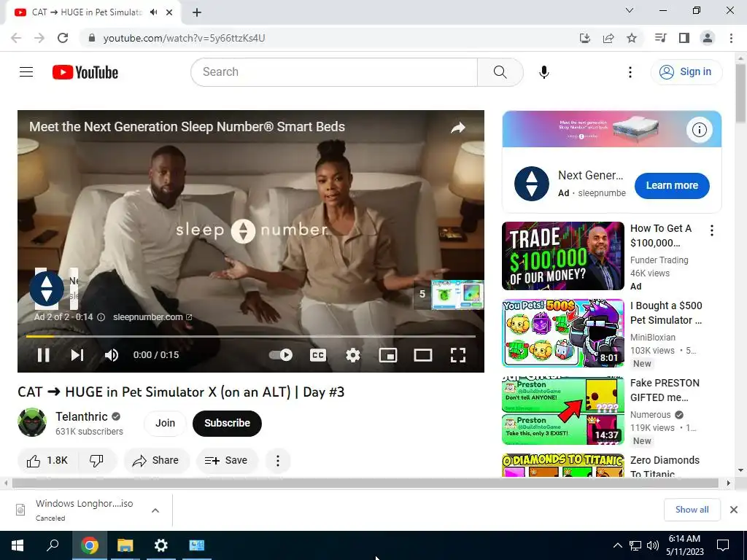The image size is (747, 560).
Task: Skip to next video
Action: coord(77,355)
